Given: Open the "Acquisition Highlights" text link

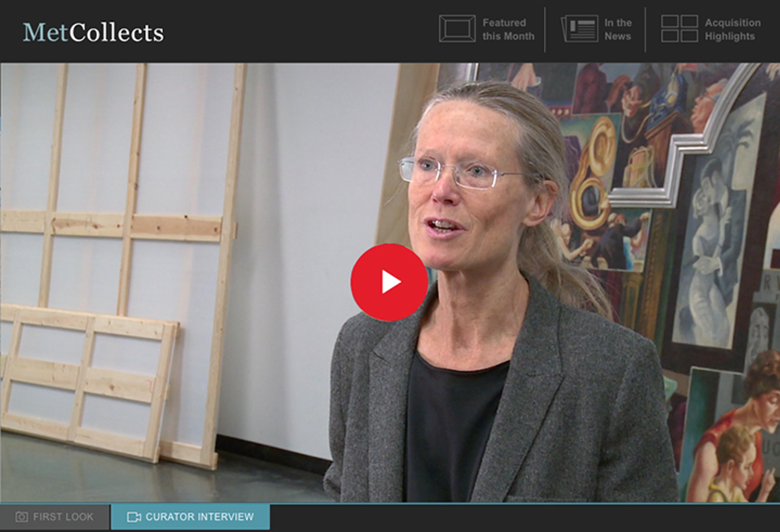Looking at the screenshot, I should [733, 29].
